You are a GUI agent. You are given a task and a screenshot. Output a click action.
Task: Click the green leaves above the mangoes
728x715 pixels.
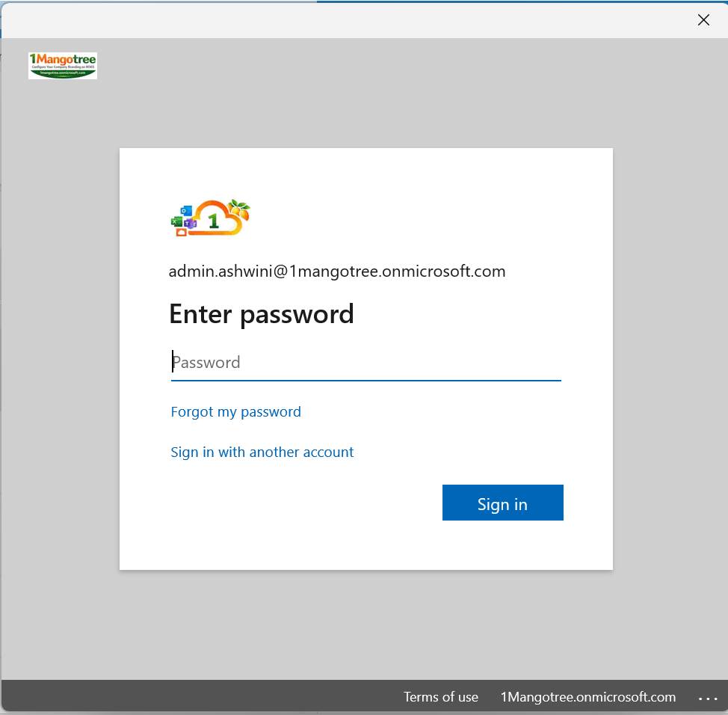(240, 205)
